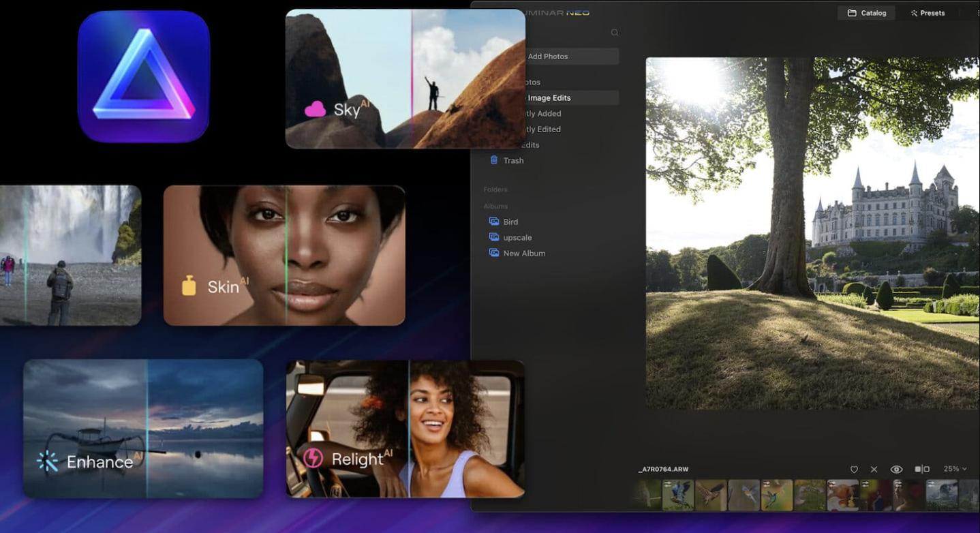The height and width of the screenshot is (533, 980).
Task: Select the first perched bird thumbnail
Action: [x=647, y=495]
